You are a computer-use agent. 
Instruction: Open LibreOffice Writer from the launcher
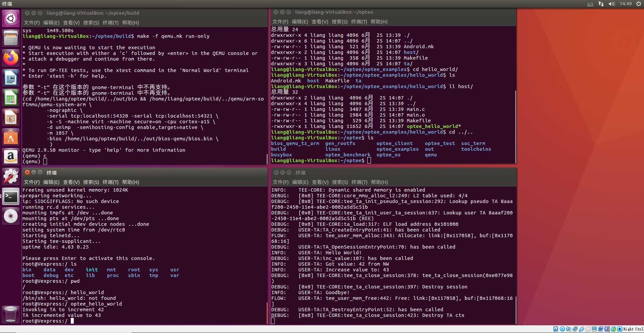tap(11, 77)
